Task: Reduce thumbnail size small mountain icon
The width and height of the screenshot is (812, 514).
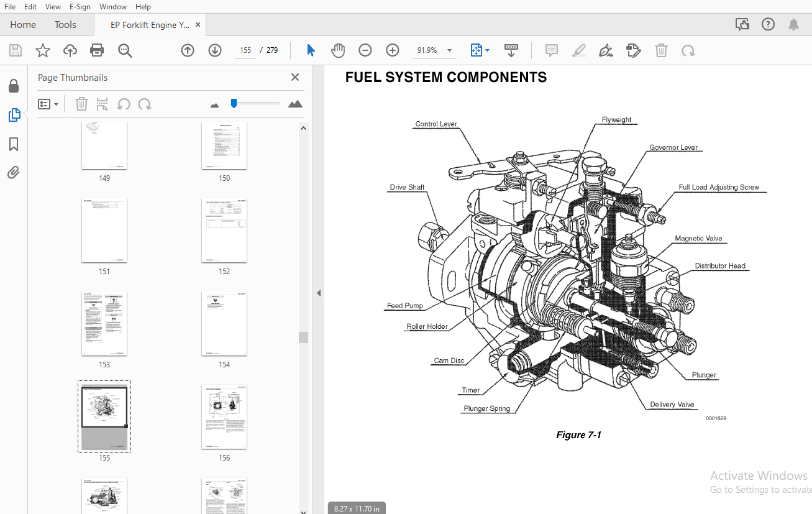Action: point(215,105)
